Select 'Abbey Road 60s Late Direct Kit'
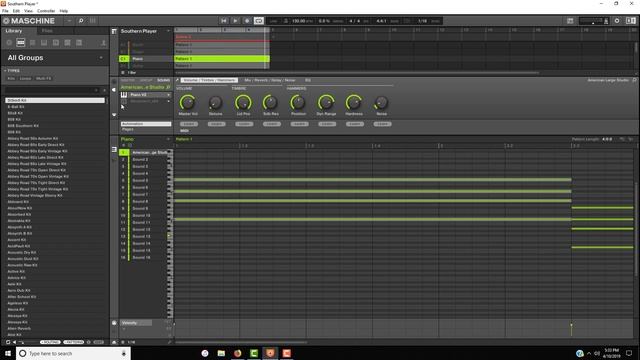The width and height of the screenshot is (640, 360). [x=36, y=157]
